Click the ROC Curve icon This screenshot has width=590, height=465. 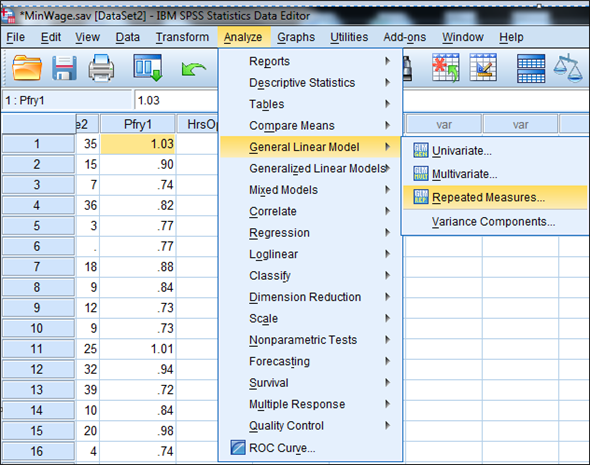pyautogui.click(x=238, y=447)
